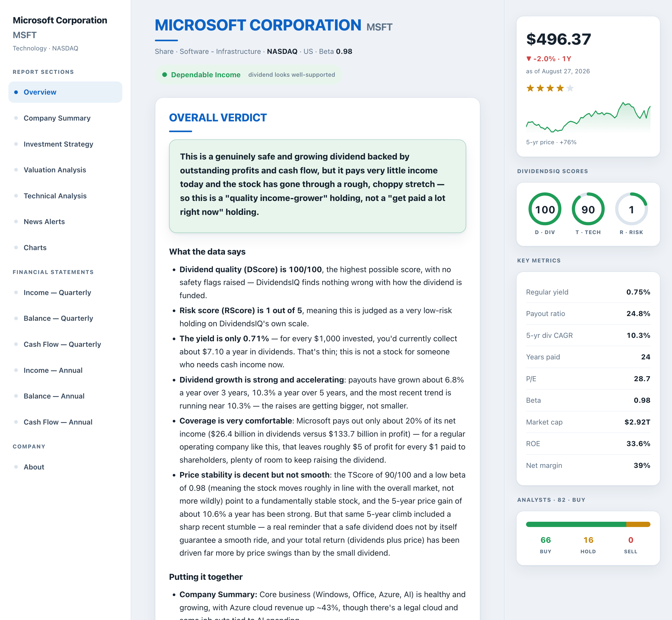Click the 'Putting it together' heading
This screenshot has width=672, height=620.
tap(206, 577)
